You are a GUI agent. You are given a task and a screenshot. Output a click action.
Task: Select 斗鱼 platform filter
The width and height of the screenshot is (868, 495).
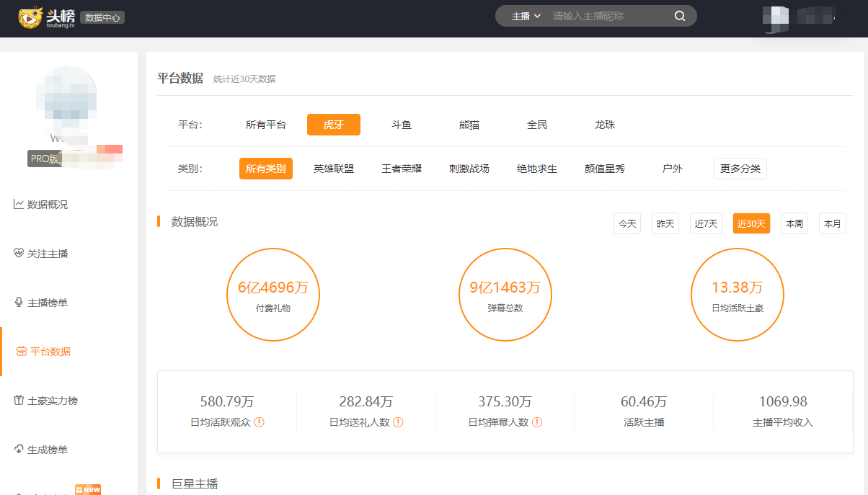(402, 125)
